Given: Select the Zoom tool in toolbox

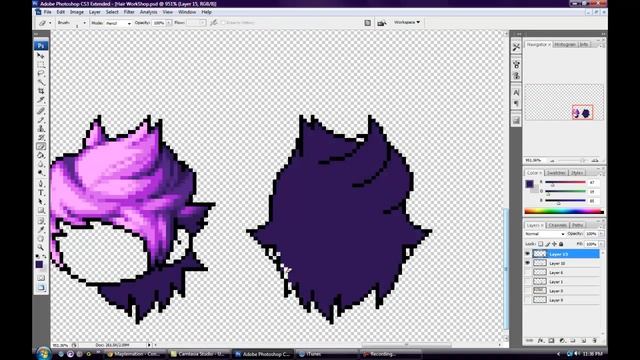Looking at the screenshot, I should [41, 248].
